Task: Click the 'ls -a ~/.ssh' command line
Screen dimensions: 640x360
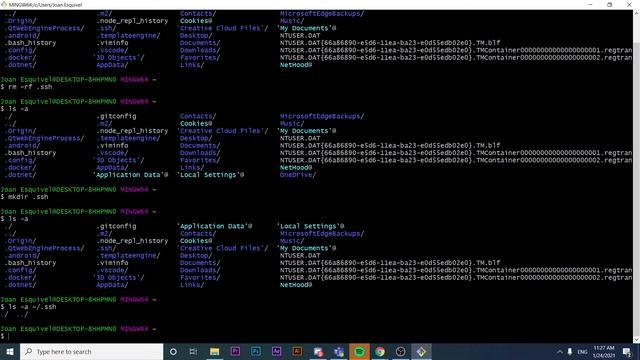Action: click(29, 307)
